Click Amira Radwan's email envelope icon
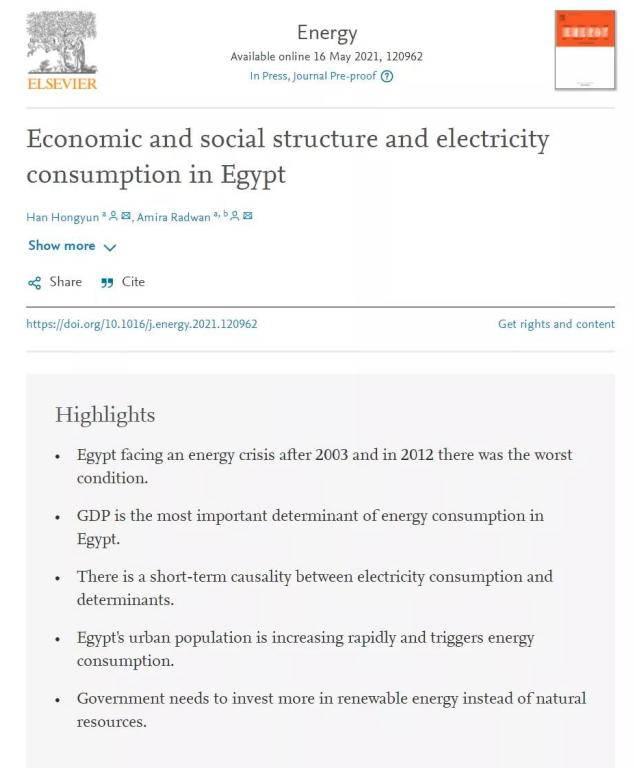 point(247,216)
